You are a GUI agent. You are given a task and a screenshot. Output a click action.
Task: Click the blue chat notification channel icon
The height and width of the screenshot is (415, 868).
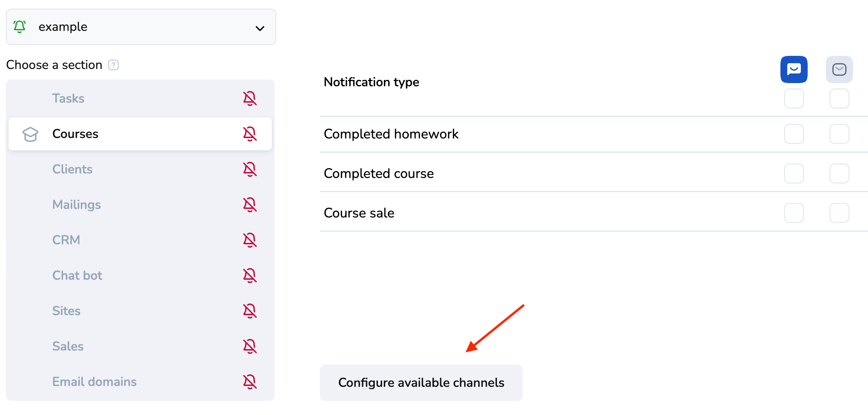(794, 69)
